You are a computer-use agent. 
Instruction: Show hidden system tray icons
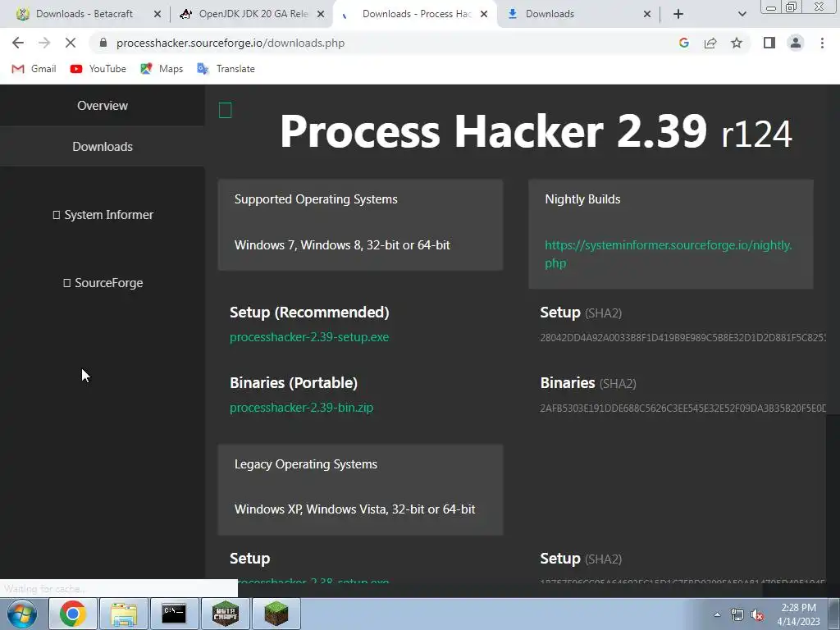[x=717, y=614]
